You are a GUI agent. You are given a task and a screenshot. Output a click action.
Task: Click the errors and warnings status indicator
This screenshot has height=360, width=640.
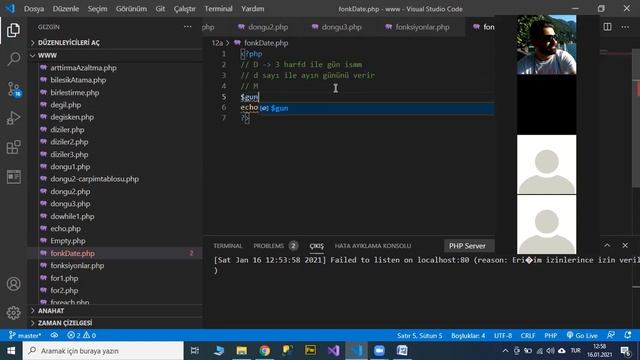81,336
